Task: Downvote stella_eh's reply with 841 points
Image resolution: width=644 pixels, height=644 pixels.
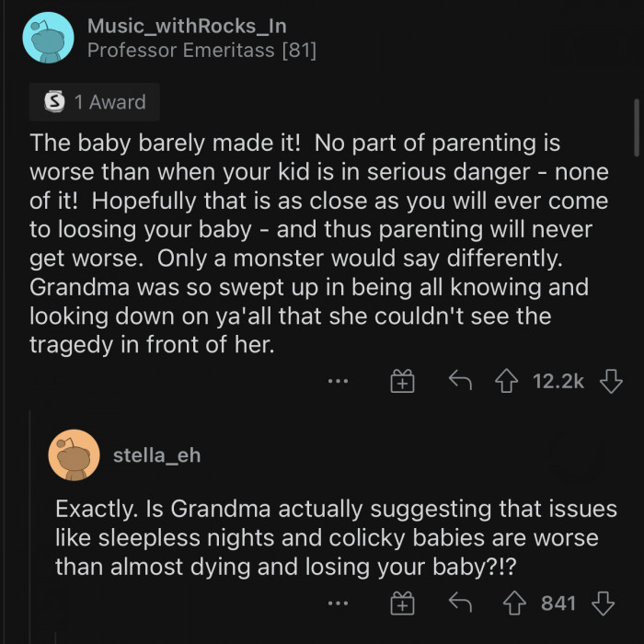Action: tap(604, 604)
